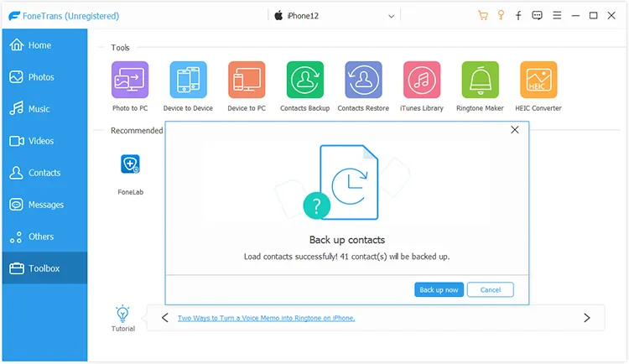Click the Back up now button
Viewport: 629px width, 364px height.
439,289
